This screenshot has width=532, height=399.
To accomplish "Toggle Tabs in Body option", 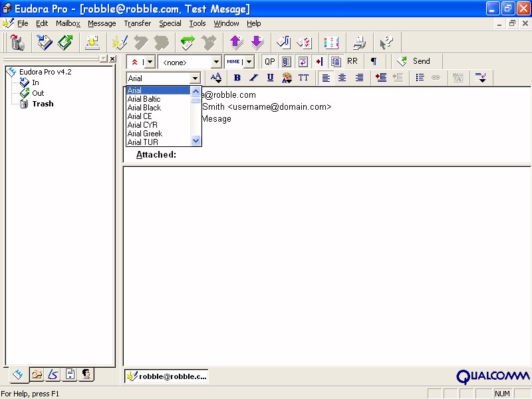I will click(319, 61).
